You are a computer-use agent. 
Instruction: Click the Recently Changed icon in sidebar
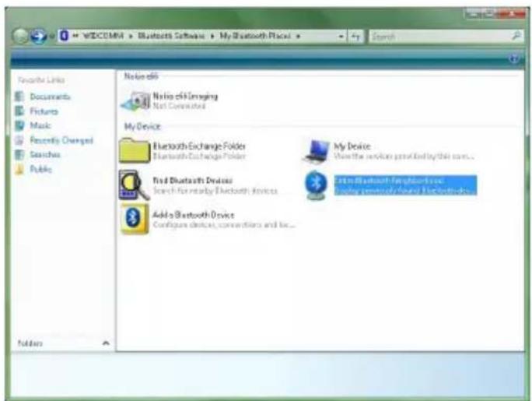(x=20, y=140)
